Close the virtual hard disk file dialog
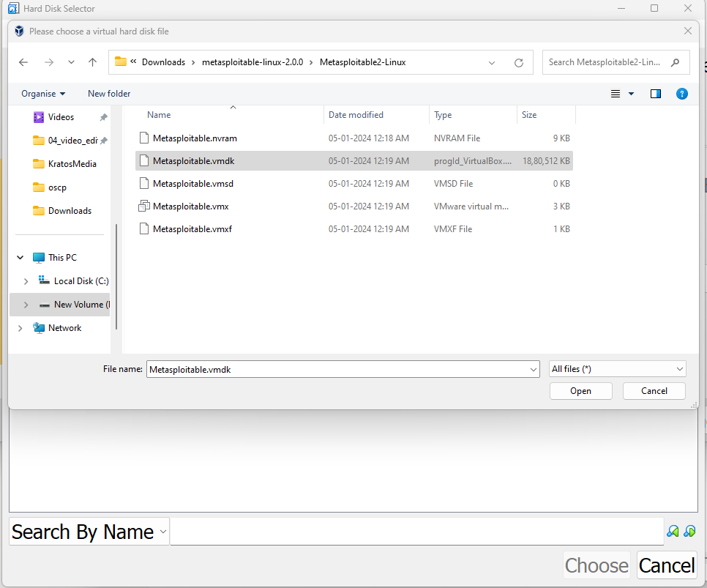Viewport: 707px width, 588px height. 688,31
